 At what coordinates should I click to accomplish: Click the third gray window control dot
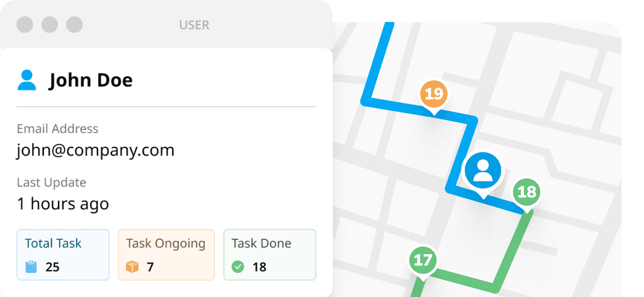[x=74, y=24]
